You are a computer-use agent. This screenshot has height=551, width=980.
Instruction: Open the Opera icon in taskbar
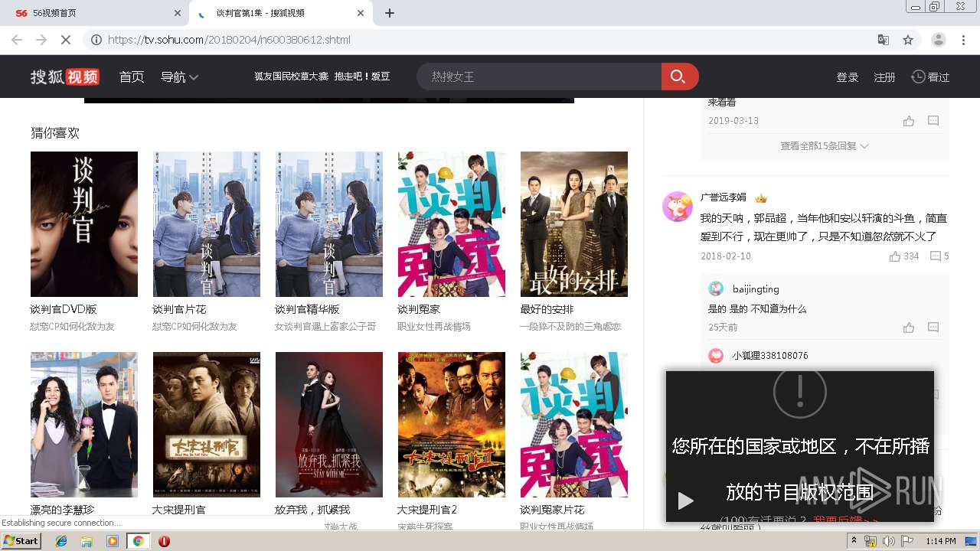pyautogui.click(x=164, y=540)
